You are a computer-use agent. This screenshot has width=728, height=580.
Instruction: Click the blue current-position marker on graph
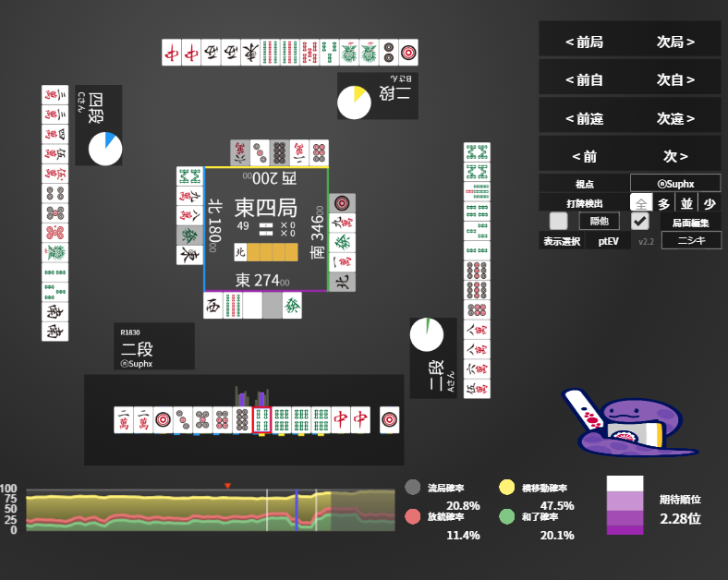point(297,510)
